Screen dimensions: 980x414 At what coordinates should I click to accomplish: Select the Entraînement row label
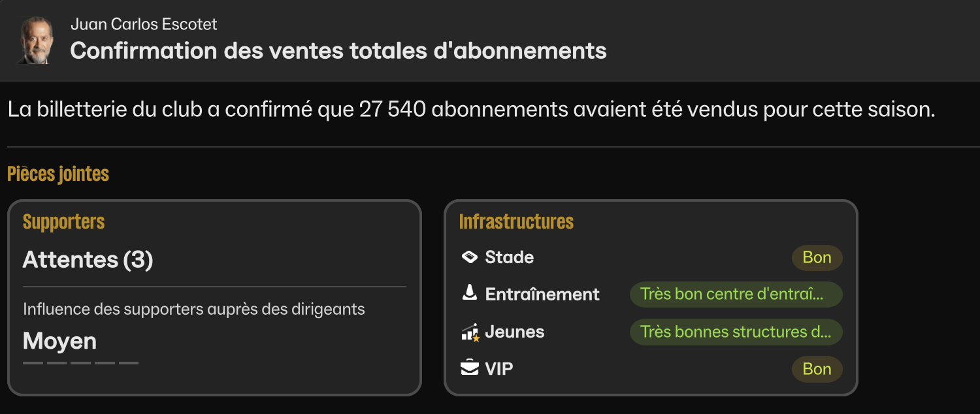pyautogui.click(x=542, y=295)
